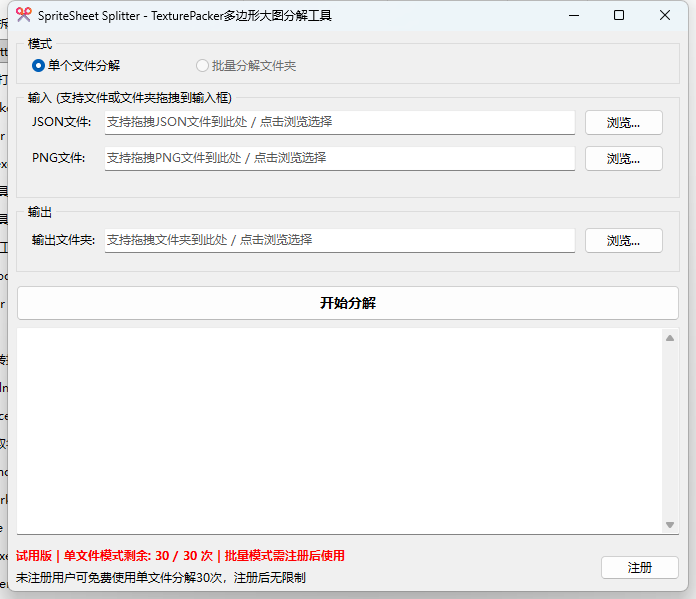Click the scissors app icon in title bar
Screen dimensions: 696x599
pyautogui.click(x=24, y=15)
